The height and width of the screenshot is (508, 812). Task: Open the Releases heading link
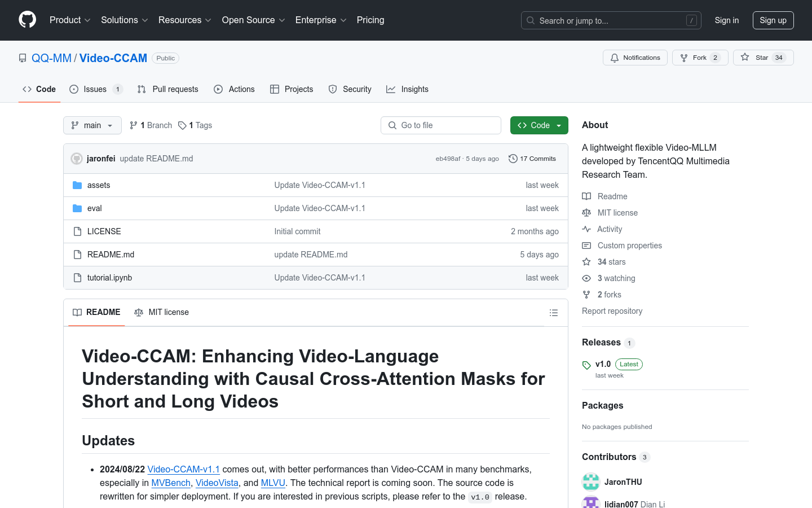pos(608,343)
